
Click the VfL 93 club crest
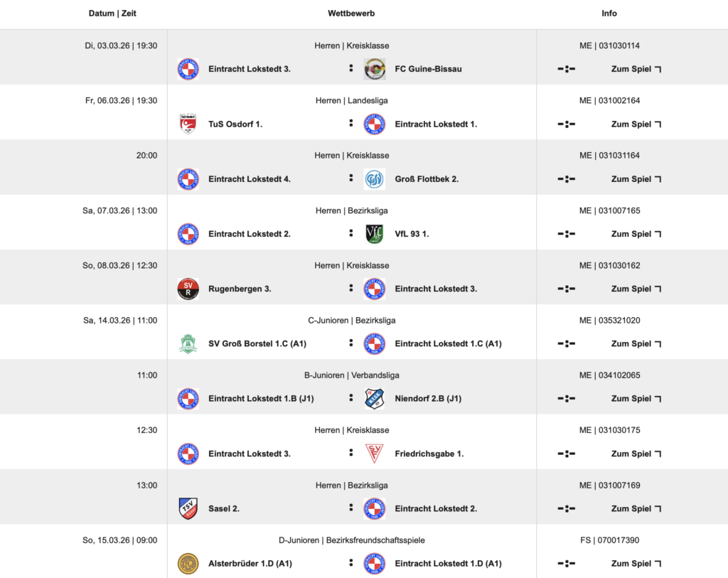pos(374,234)
